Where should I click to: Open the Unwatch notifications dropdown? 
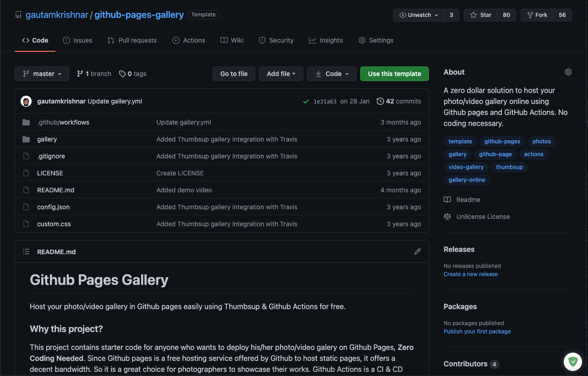pos(419,15)
